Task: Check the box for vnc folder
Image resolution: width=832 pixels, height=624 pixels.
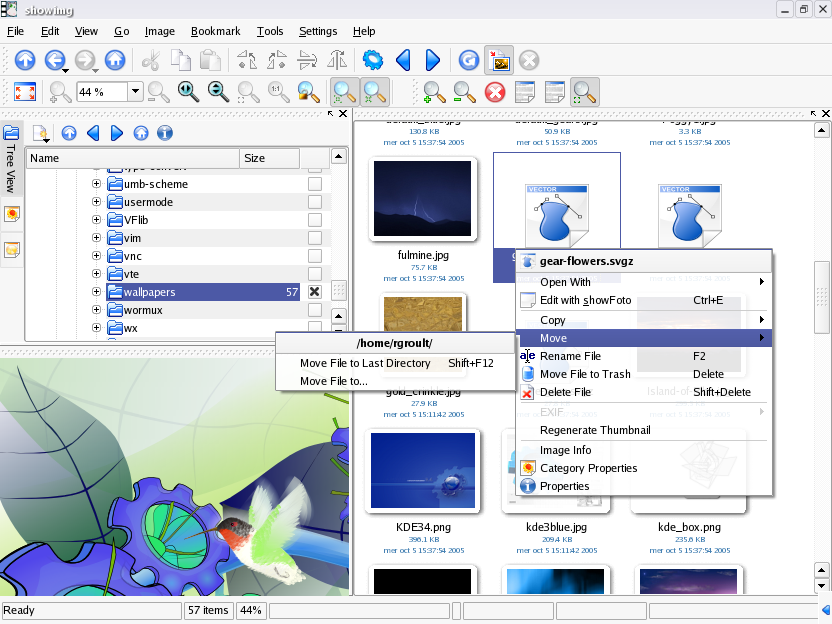Action: pos(315,256)
